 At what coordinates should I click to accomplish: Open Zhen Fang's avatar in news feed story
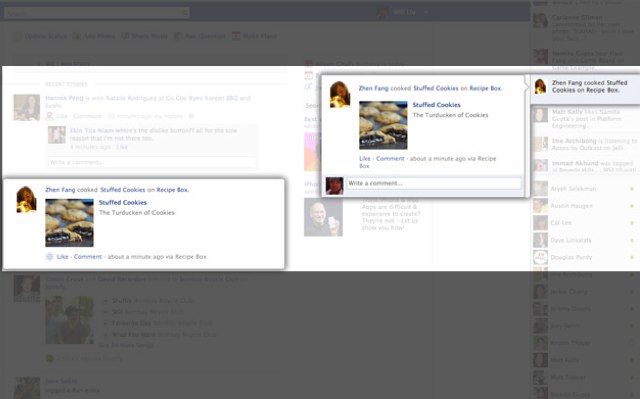click(x=26, y=200)
